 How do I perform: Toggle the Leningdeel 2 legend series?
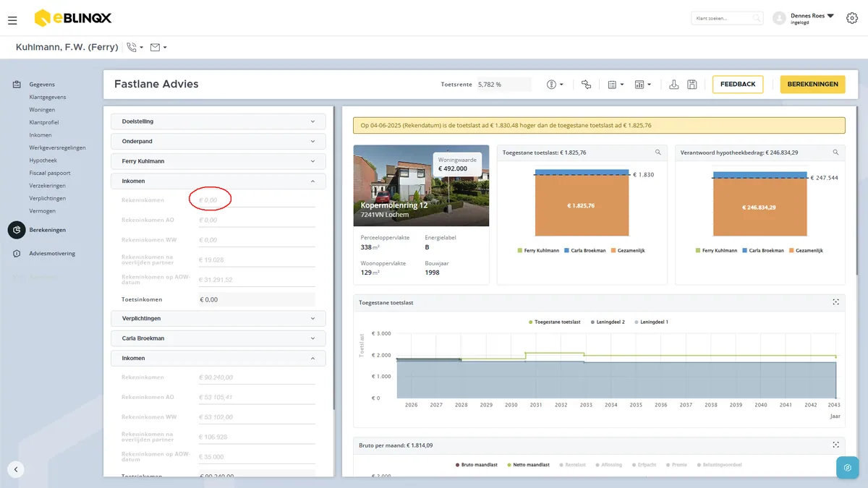(608, 322)
